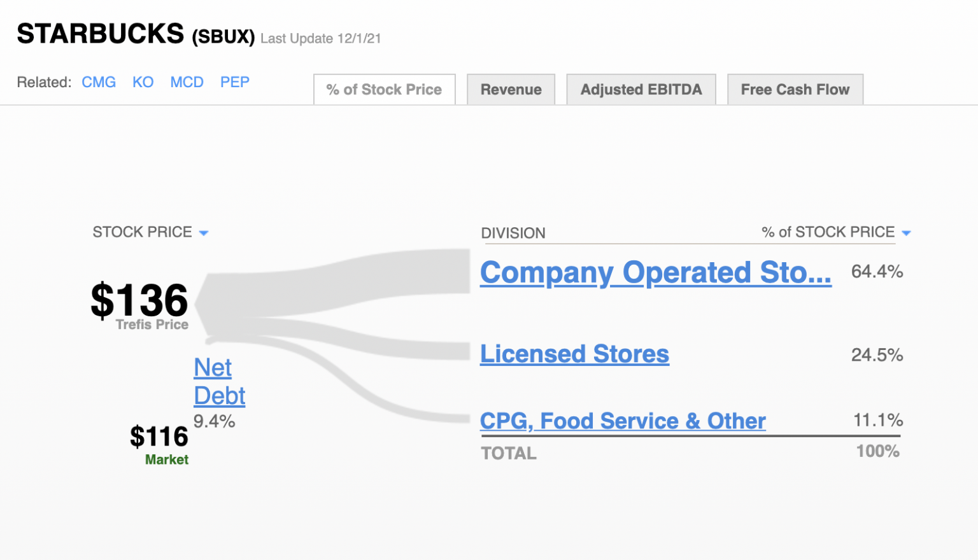The image size is (978, 560).
Task: Open related ticker PEP
Action: (x=234, y=82)
